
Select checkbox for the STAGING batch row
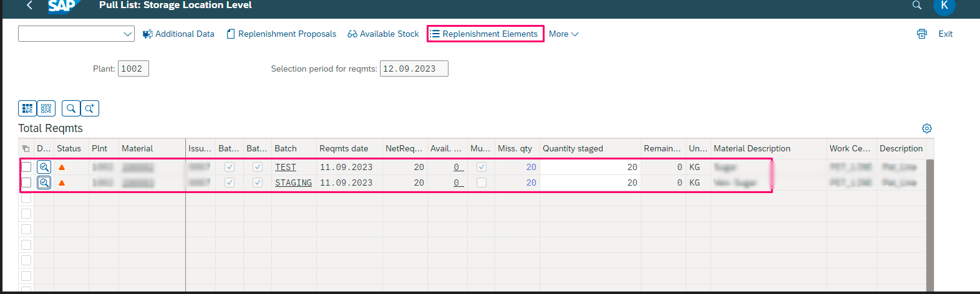point(26,183)
